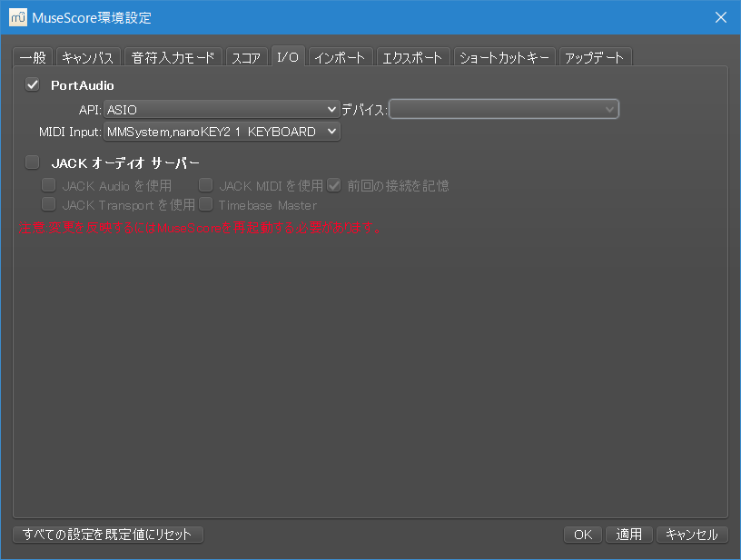Toggle the JACK MIDI を使用 checkbox
This screenshot has height=560, width=741.
(206, 185)
